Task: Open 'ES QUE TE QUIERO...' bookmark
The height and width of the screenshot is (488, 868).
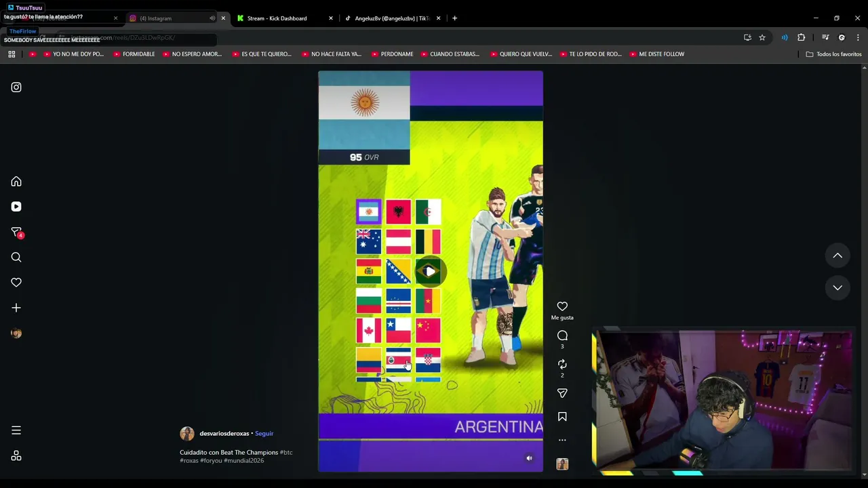Action: (x=262, y=54)
